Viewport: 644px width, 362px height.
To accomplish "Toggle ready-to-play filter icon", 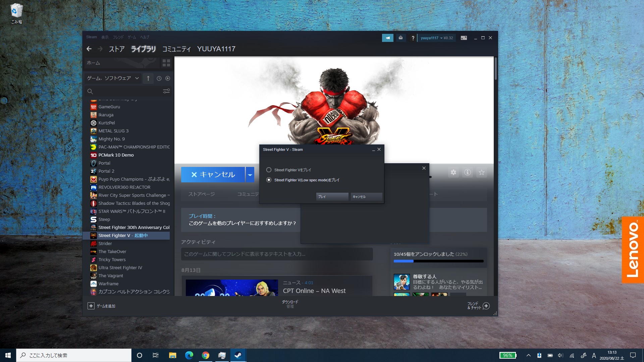I will [x=168, y=78].
